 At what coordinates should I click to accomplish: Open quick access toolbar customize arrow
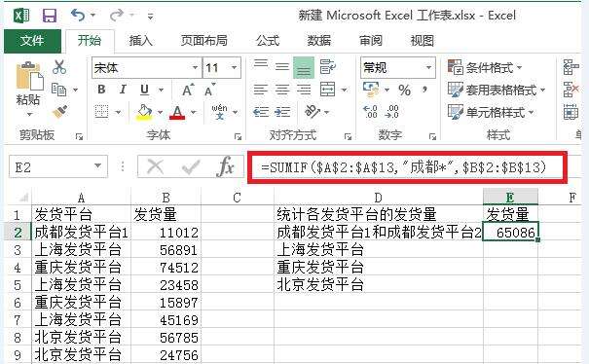point(150,17)
